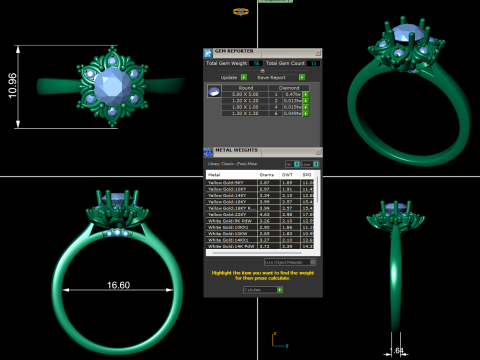480x360 pixels.
Task: Click the Total Gem Weight value field
Action: tap(256, 63)
